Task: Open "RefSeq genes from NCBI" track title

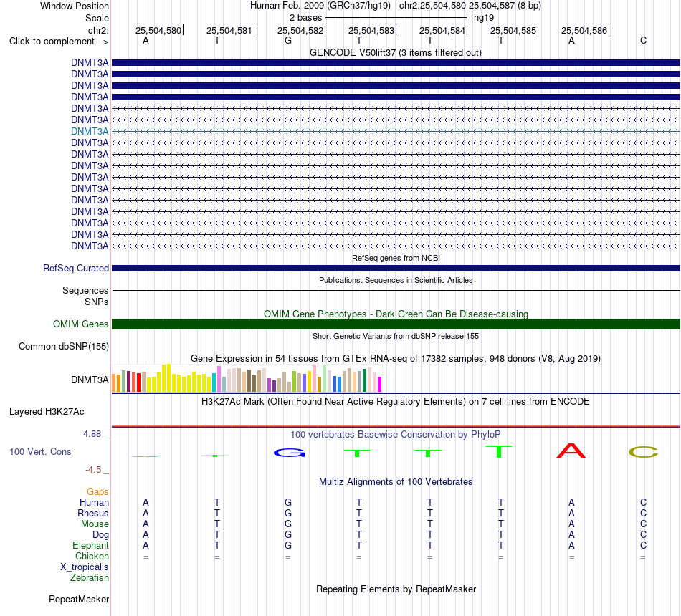Action: tap(396, 258)
